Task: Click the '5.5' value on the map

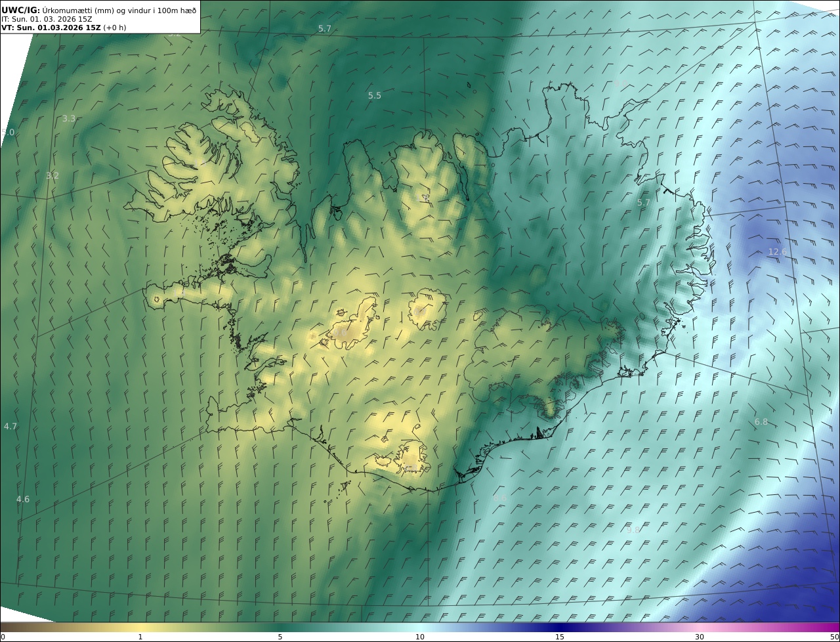Action: (x=374, y=96)
